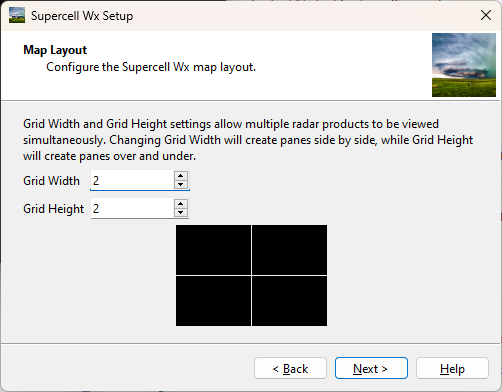
Task: Click the 'Grid Height' label
Action: [53, 209]
